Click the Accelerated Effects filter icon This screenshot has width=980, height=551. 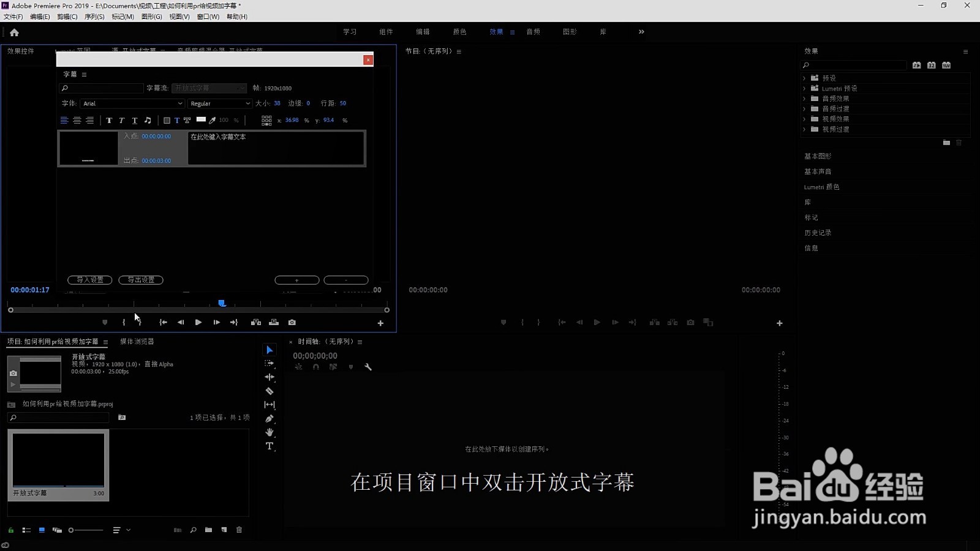917,66
